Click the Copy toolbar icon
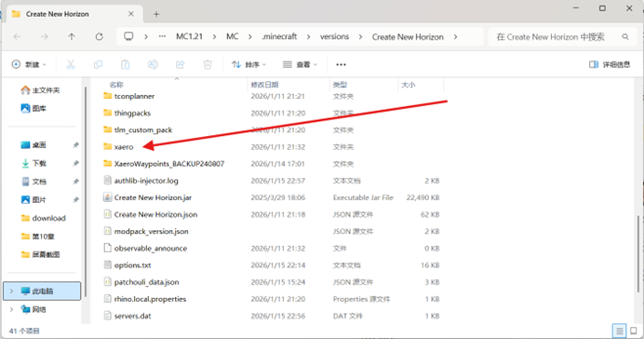 98,64
